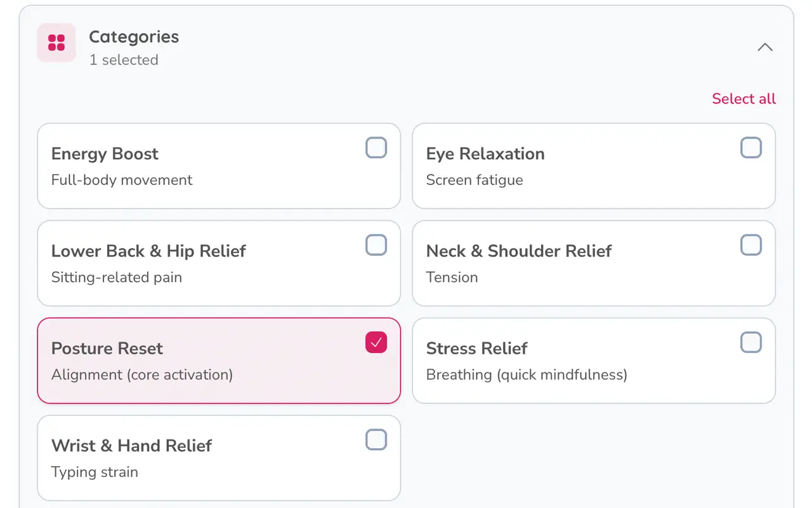Click the 'Breathing (quick mindfulness)' description
Screen dimensions: 812x508
(x=527, y=375)
